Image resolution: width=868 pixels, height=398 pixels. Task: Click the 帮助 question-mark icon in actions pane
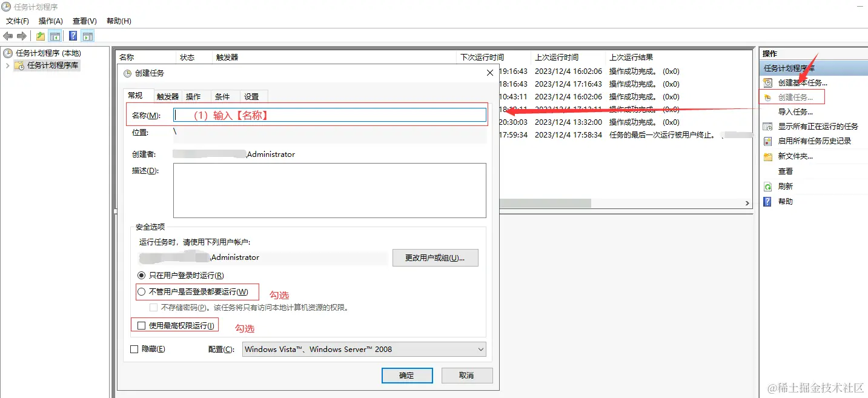pyautogui.click(x=768, y=202)
